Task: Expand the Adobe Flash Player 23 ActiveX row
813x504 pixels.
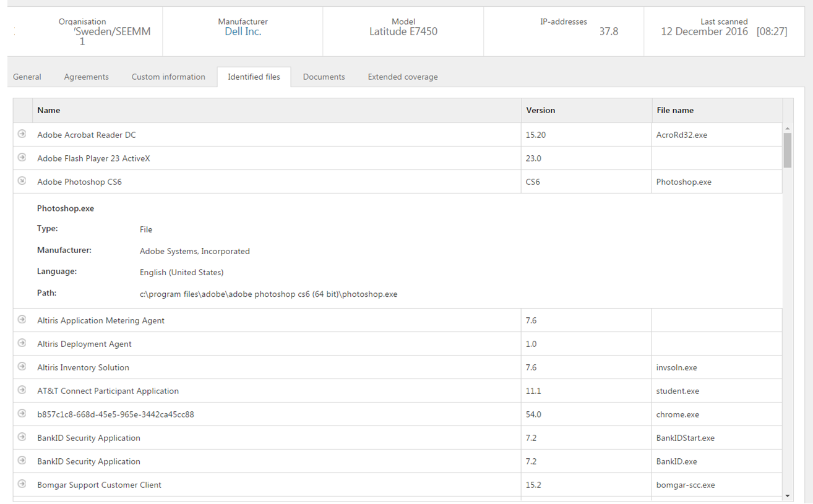Action: [x=22, y=157]
